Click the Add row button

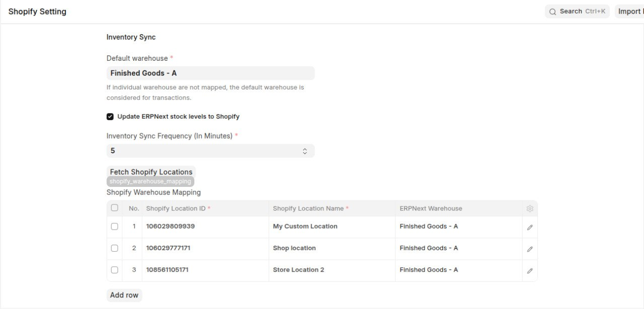pos(124,295)
